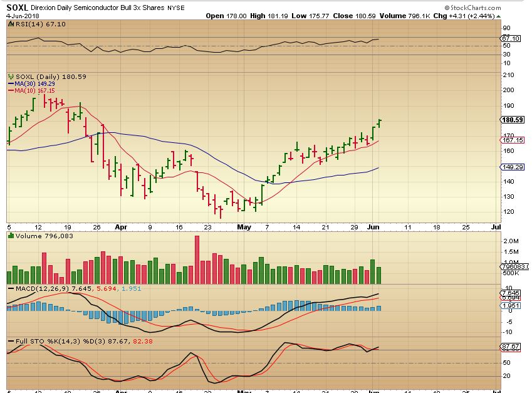Click the RSI(14) 67.10 legend text
This screenshot has height=393, width=532.
coord(41,24)
